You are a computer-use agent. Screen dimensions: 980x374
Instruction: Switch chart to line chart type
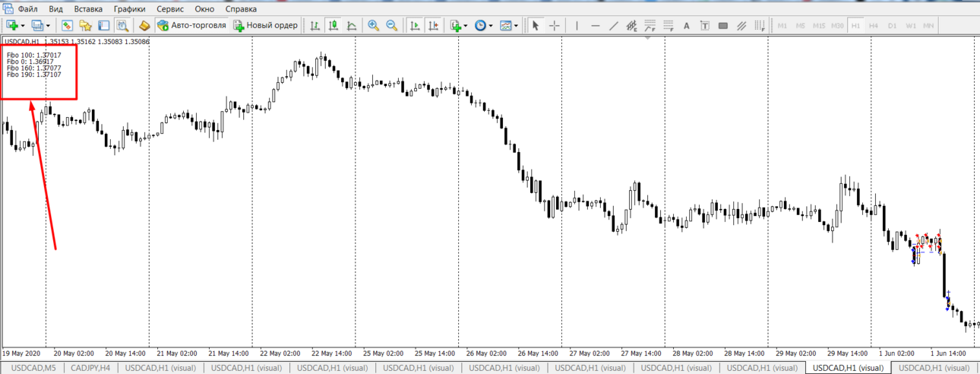[352, 25]
